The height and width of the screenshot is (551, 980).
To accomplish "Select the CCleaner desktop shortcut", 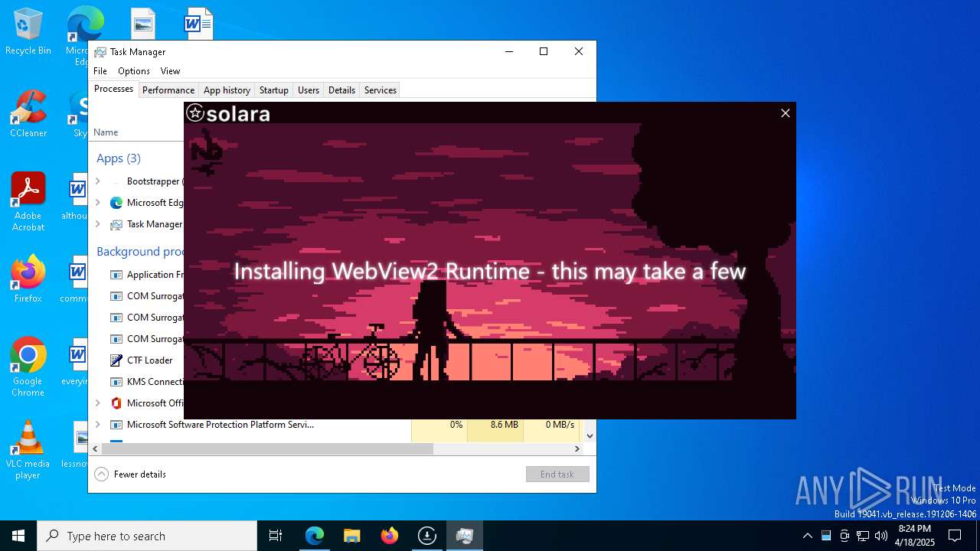I will pos(28,114).
